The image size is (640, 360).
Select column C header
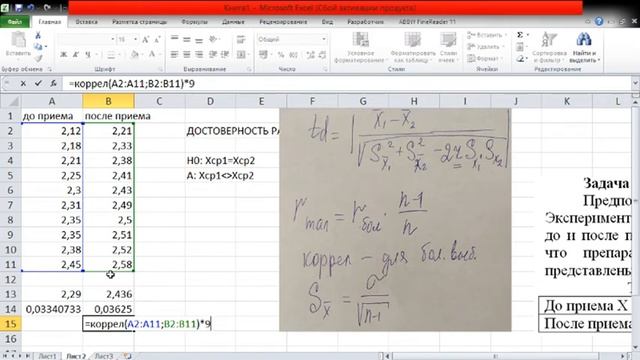click(159, 101)
